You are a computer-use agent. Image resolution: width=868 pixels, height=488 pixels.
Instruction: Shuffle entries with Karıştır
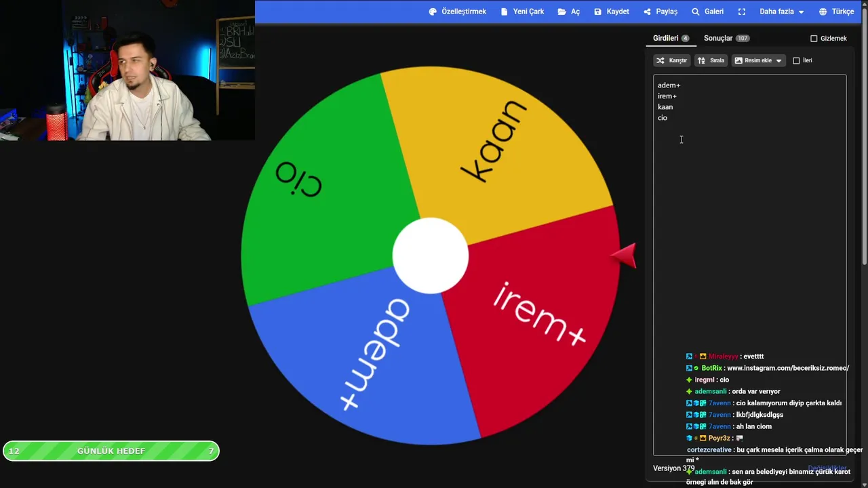[x=672, y=60]
